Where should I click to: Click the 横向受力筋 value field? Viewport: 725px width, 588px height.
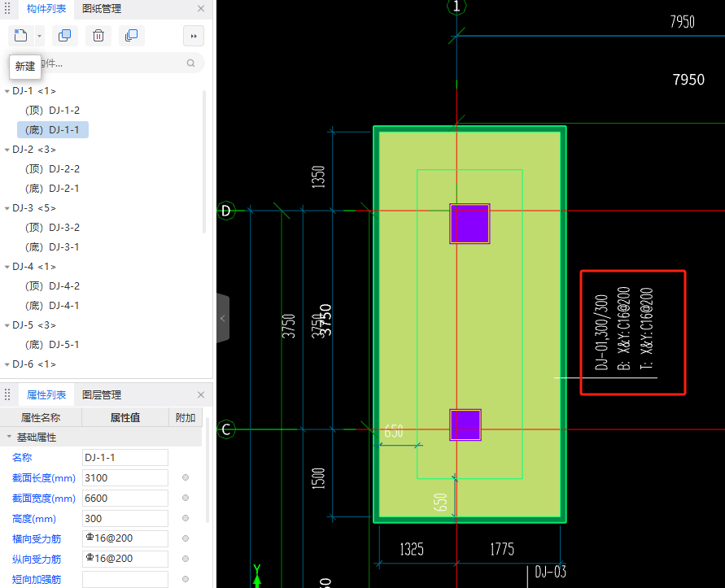[x=125, y=539]
